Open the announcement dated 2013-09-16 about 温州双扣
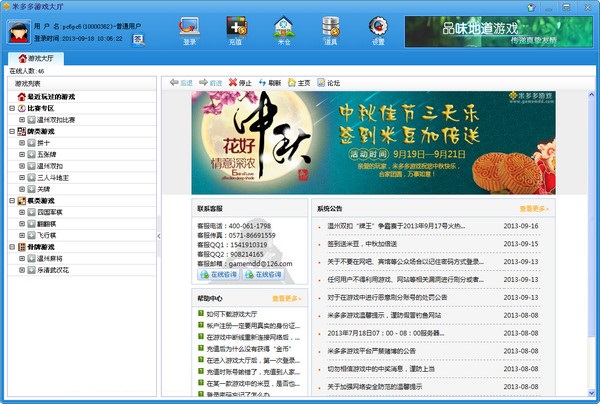 [396, 226]
